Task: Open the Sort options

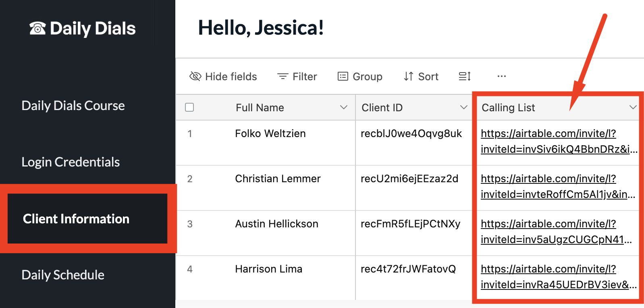Action: [421, 76]
